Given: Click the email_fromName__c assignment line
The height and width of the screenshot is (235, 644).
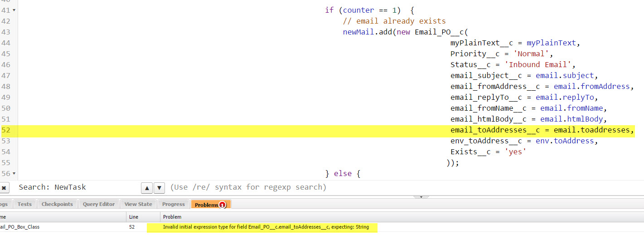Looking at the screenshot, I should point(528,108).
